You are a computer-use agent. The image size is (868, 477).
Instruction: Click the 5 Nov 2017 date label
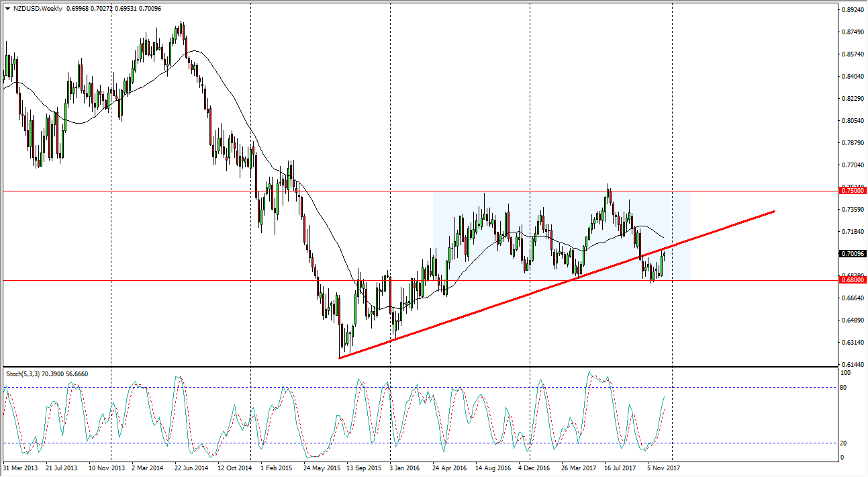click(665, 468)
